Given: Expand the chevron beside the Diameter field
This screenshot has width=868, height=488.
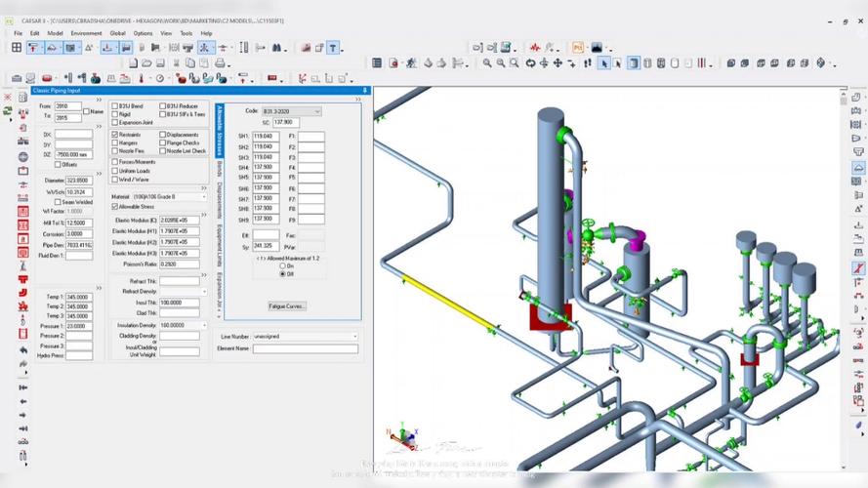Looking at the screenshot, I should pyautogui.click(x=99, y=174).
